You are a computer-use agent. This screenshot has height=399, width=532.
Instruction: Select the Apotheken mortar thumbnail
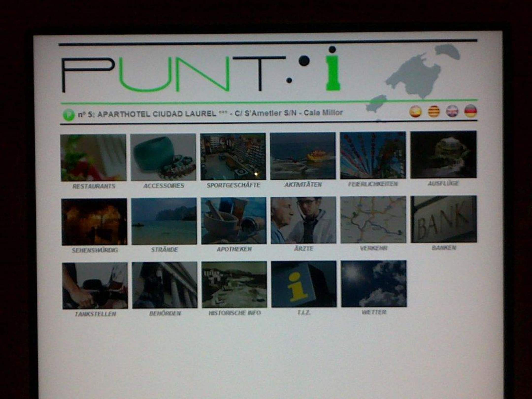click(x=234, y=220)
